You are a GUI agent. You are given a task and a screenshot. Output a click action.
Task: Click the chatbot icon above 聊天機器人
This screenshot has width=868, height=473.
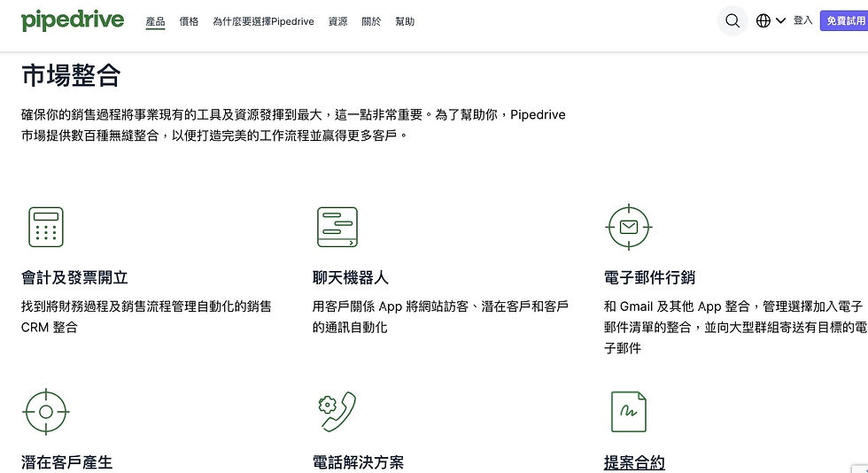337,227
